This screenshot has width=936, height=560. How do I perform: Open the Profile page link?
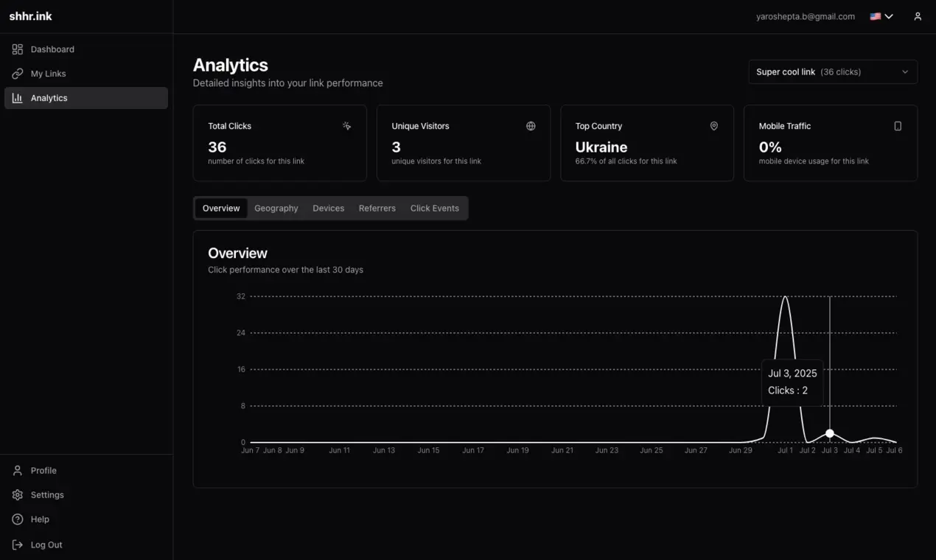pos(86,470)
